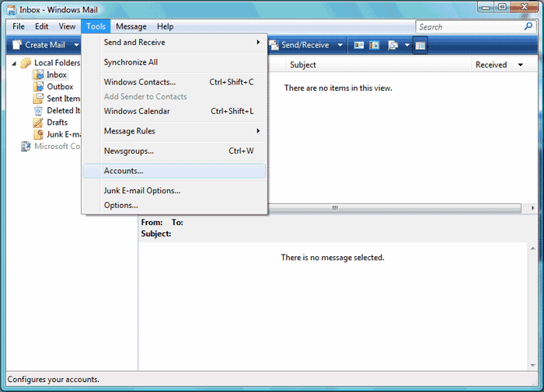The image size is (544, 392).
Task: Open Windows Calendar toolbar icon
Action: point(375,45)
